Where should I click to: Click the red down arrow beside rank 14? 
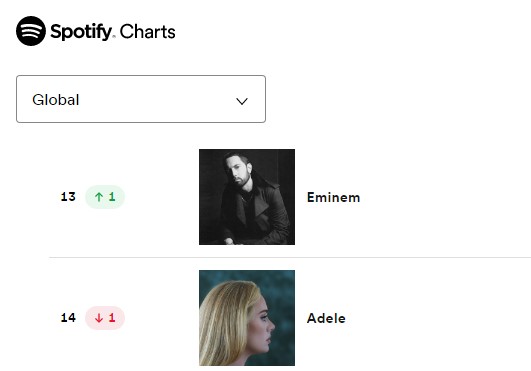pyautogui.click(x=99, y=318)
